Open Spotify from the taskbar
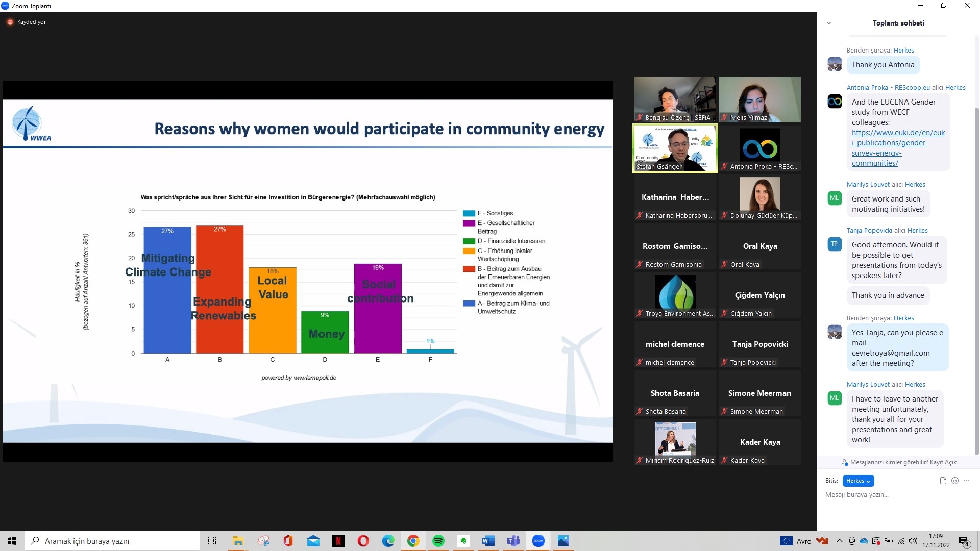Screen dimensions: 980x551 438,541
